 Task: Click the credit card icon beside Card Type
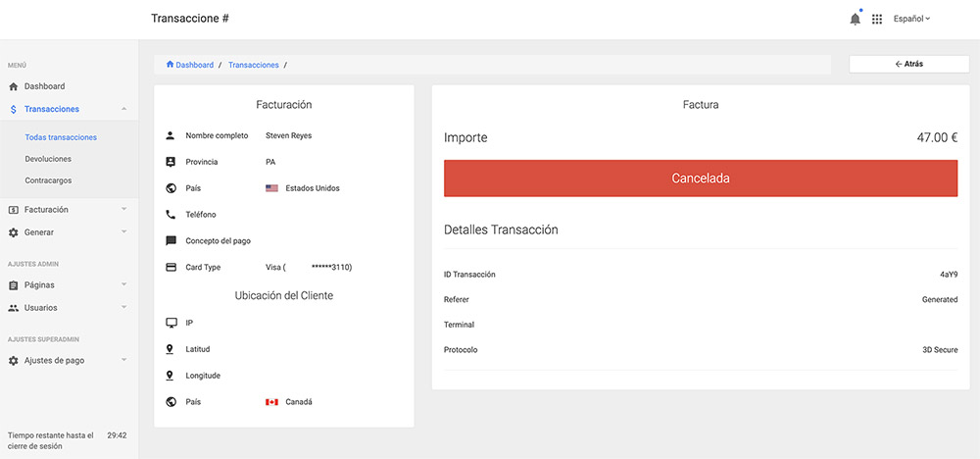(x=171, y=267)
